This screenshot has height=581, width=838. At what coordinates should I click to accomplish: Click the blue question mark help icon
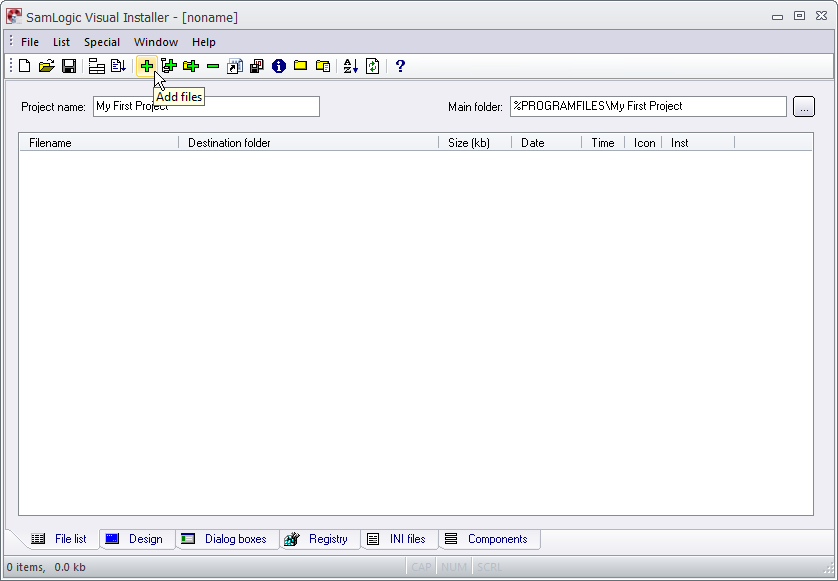tap(400, 66)
